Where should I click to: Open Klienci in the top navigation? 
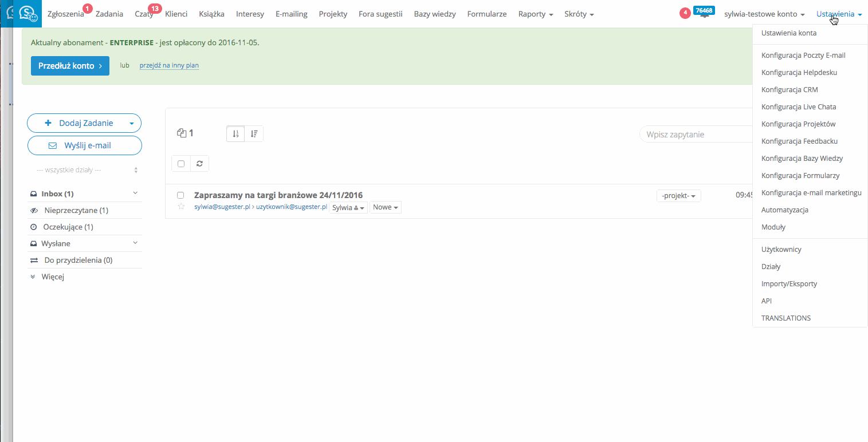pyautogui.click(x=176, y=14)
